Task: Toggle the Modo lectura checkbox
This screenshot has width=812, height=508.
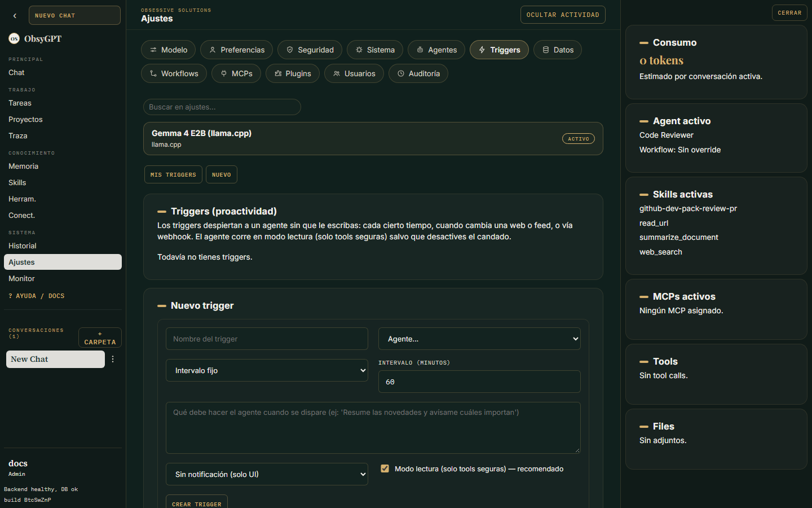Action: 385,468
